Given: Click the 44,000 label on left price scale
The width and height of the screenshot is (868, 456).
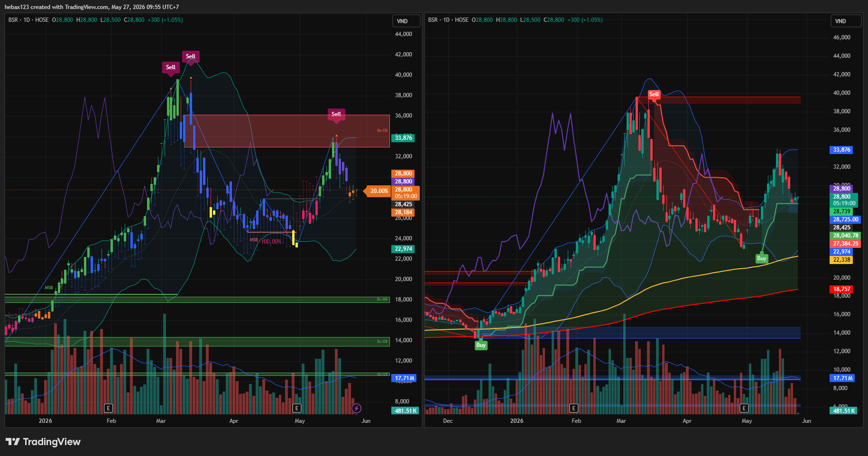Looking at the screenshot, I should pos(403,34).
